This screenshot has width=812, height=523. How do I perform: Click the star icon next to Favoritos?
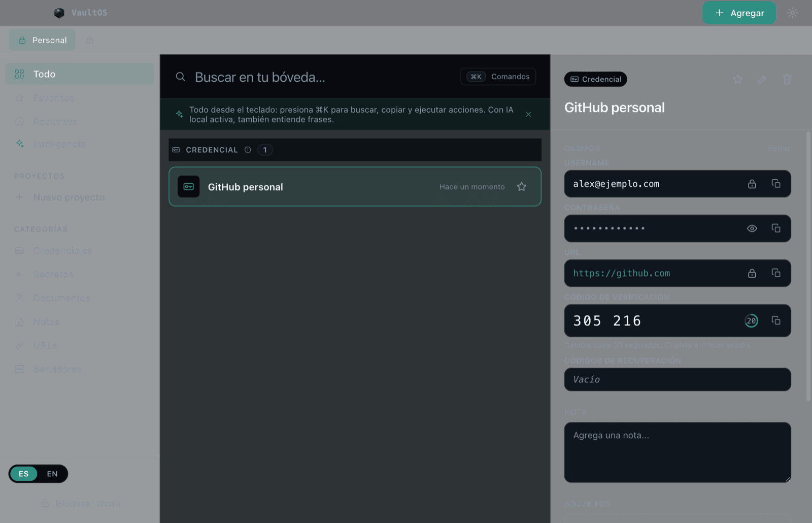pos(19,98)
